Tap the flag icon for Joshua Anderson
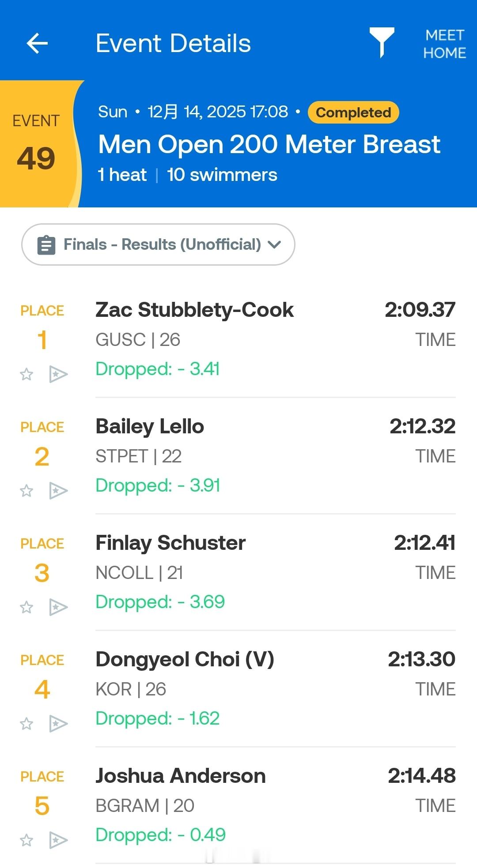 [x=58, y=840]
